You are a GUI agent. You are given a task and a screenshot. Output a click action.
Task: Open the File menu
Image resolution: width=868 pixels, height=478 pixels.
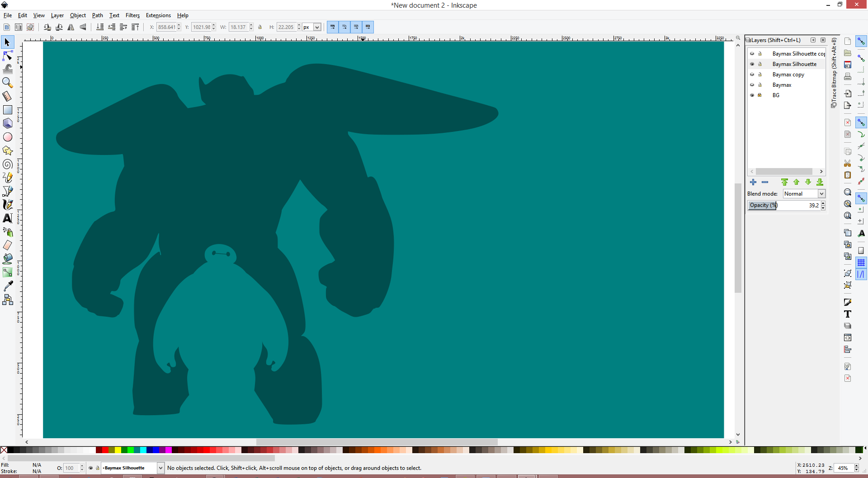8,15
